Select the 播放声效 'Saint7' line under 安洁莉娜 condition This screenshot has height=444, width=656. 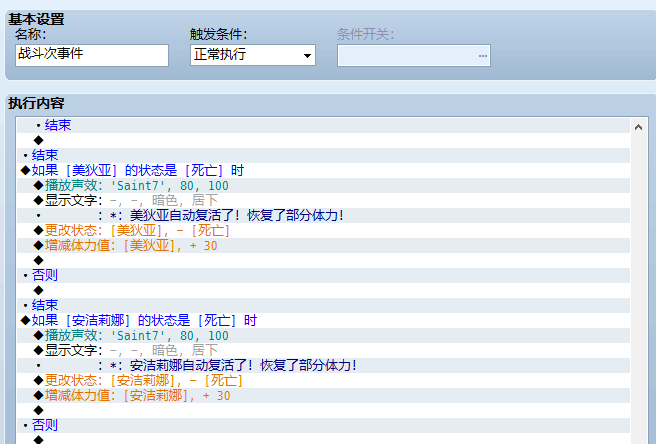323,336
